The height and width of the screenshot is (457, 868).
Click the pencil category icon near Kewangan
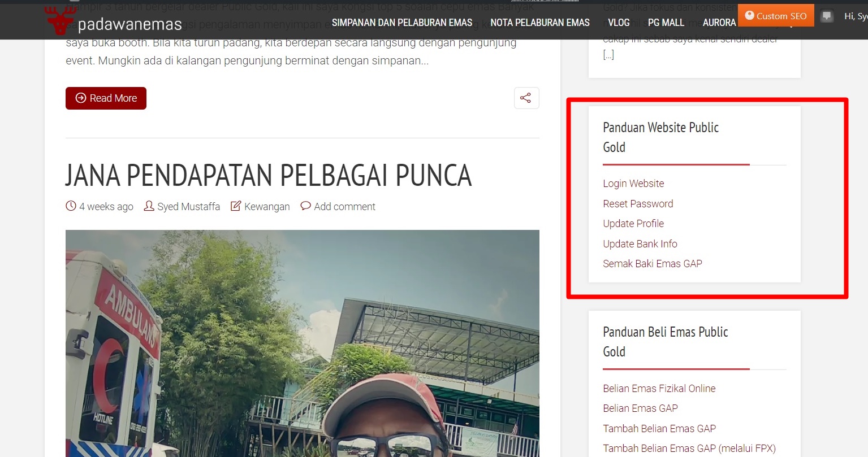pos(236,206)
